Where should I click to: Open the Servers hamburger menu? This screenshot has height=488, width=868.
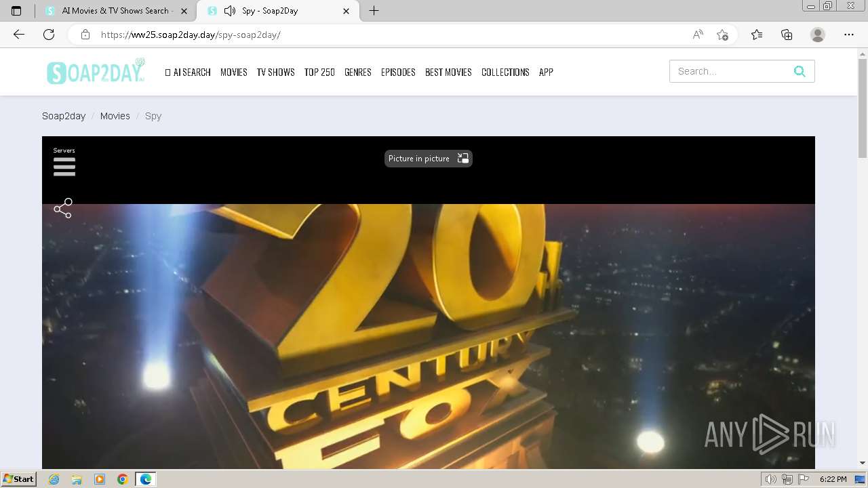point(64,166)
